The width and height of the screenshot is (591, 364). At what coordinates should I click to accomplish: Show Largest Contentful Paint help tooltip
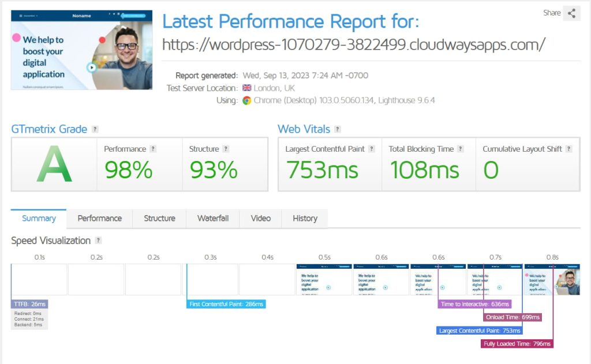point(371,149)
